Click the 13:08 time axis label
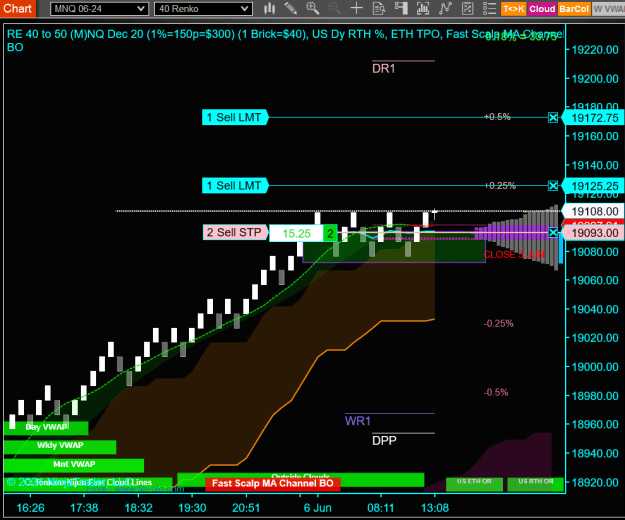The height and width of the screenshot is (520, 625). point(435,508)
